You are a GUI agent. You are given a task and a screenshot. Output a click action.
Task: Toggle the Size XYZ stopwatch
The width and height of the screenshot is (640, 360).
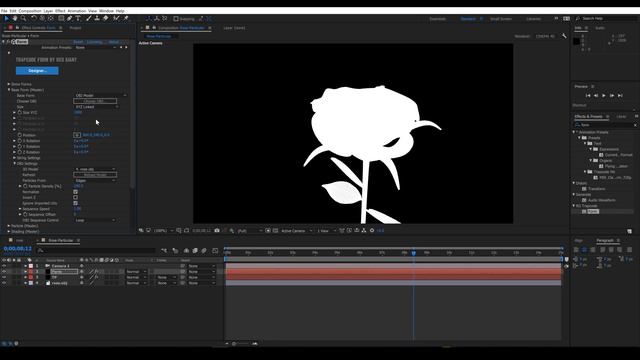(x=20, y=112)
